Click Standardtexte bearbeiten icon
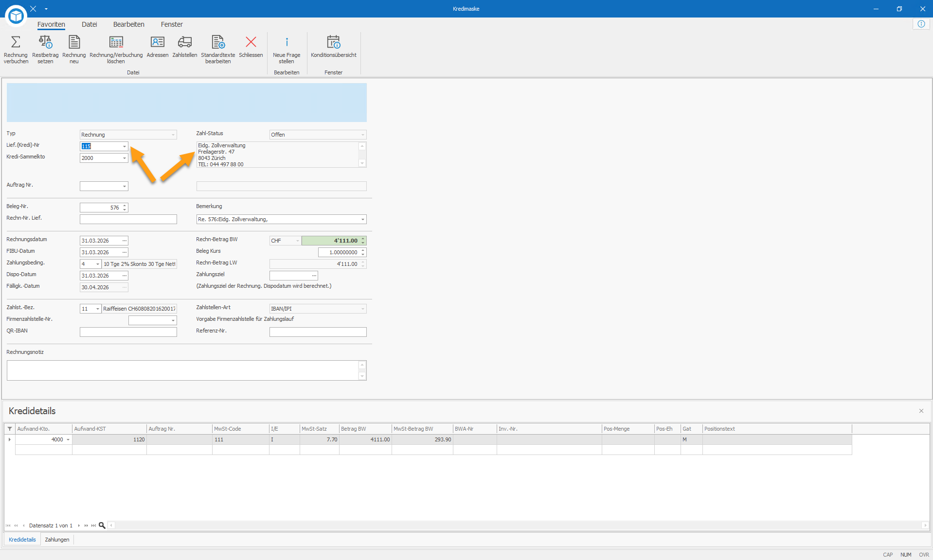933x560 pixels. (218, 42)
